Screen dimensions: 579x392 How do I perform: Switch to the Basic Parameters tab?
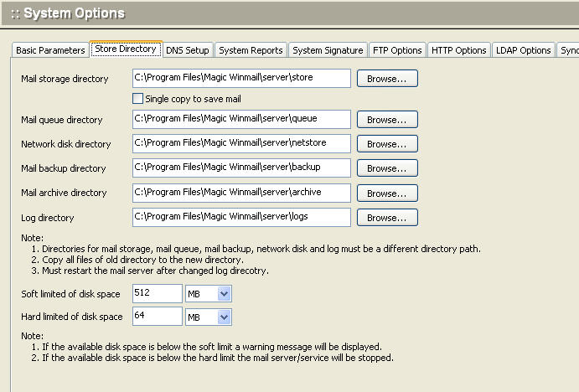[x=50, y=50]
